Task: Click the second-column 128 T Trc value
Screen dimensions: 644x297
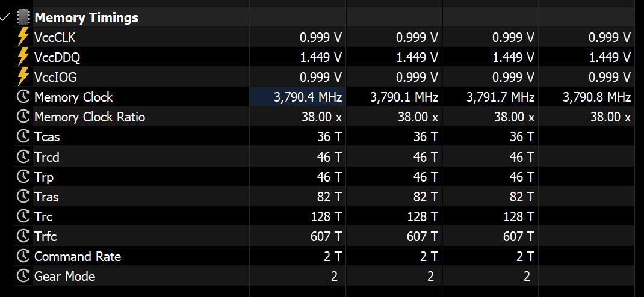Action: pos(423,216)
